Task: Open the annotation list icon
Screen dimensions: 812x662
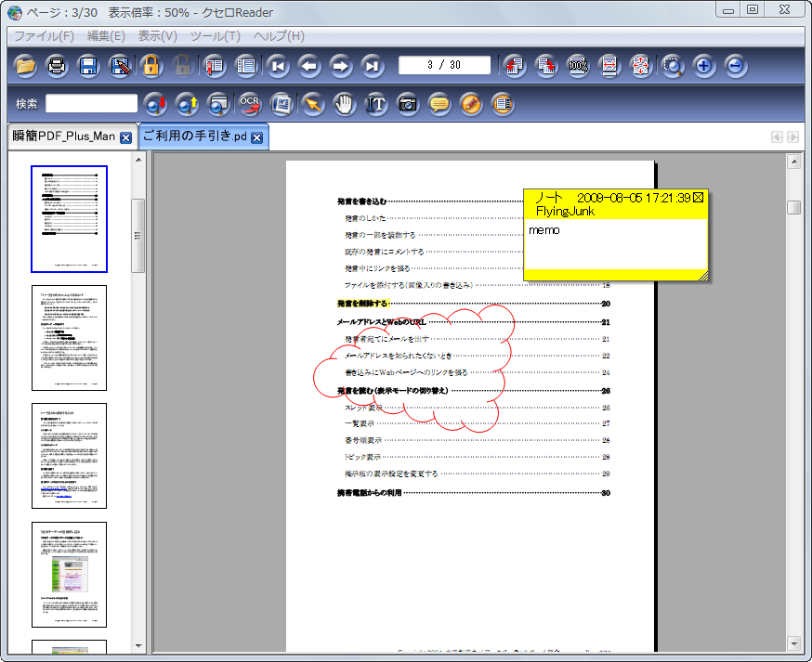Action: (503, 104)
